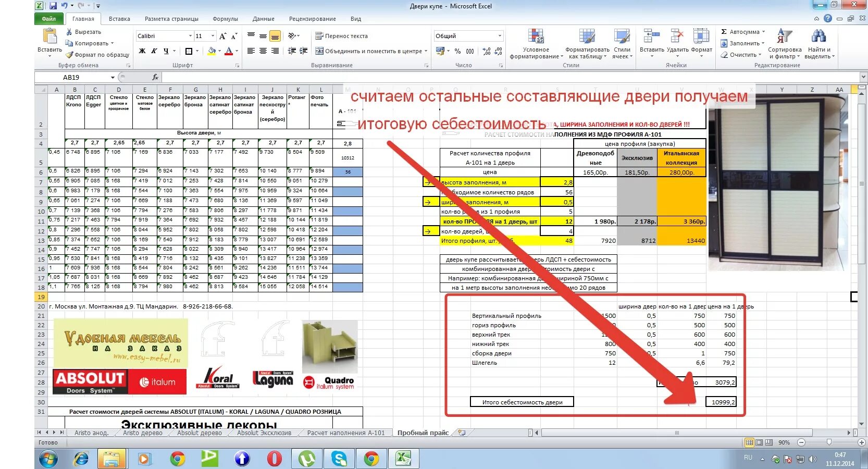Zoom out with the minus icon
This screenshot has height=469, width=868.
[x=801, y=442]
